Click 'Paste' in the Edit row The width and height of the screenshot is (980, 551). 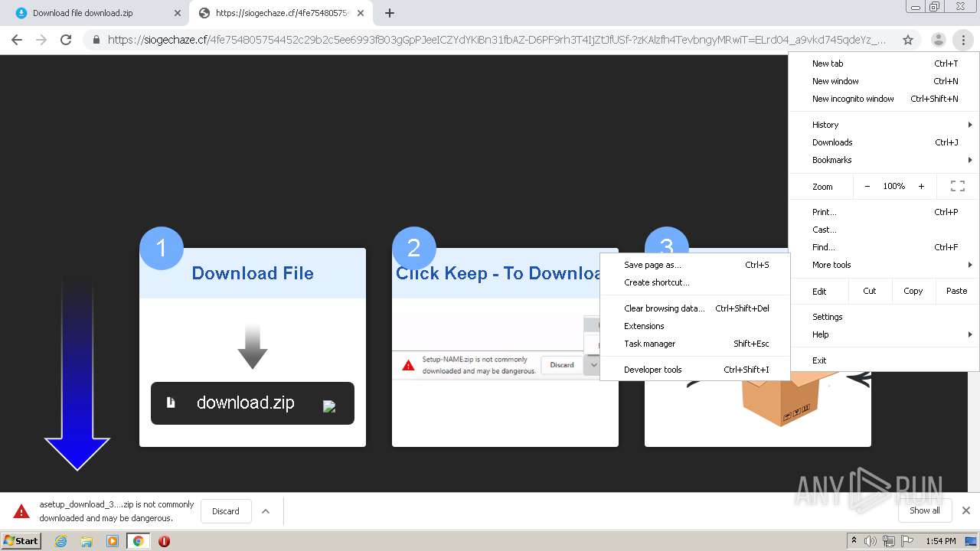click(x=956, y=291)
